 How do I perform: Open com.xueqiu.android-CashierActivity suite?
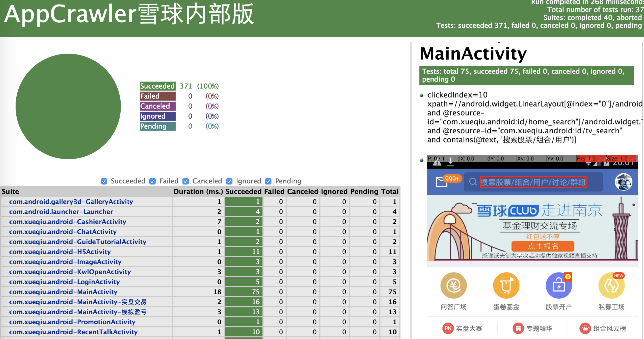67,222
